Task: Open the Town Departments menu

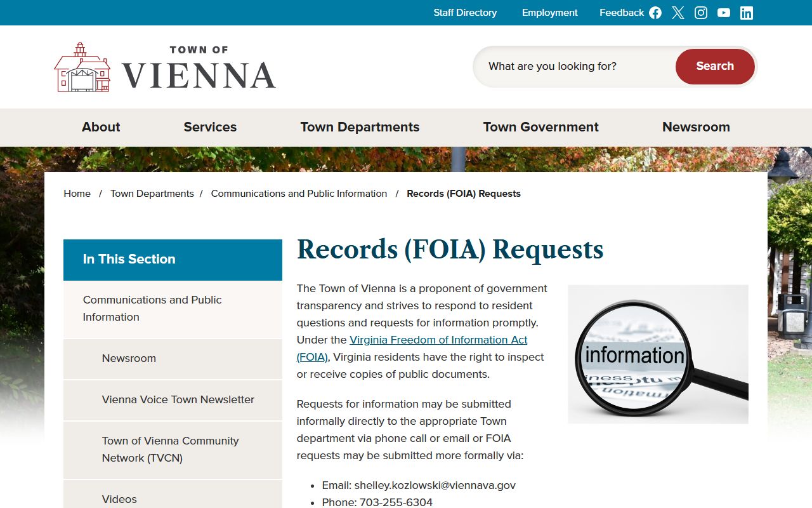Action: point(360,127)
